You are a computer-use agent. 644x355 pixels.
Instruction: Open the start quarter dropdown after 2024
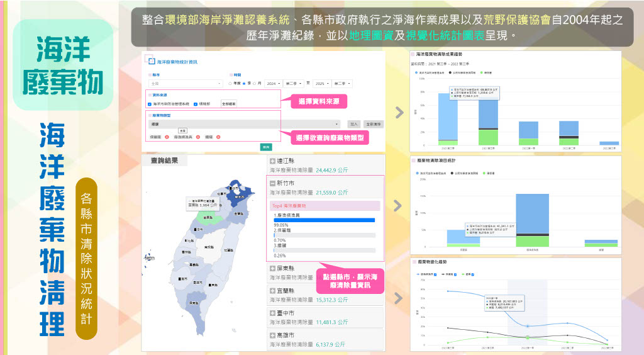[x=294, y=84]
